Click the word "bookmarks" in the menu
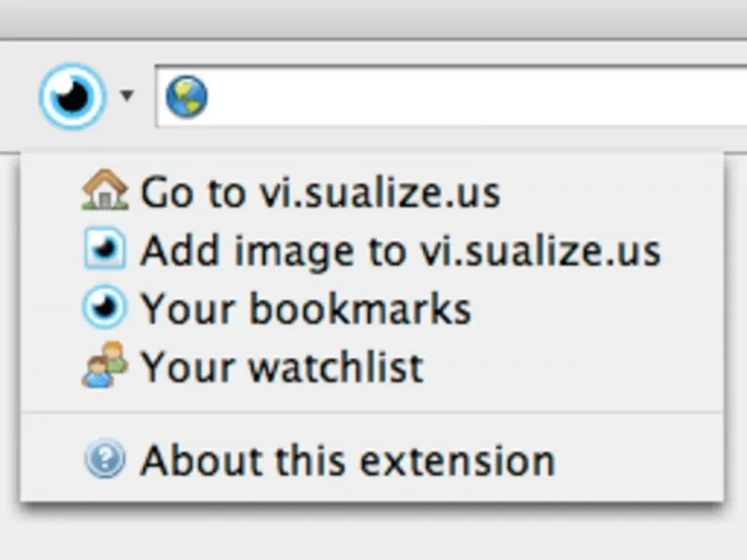Viewport: 747px width, 560px height. point(359,309)
